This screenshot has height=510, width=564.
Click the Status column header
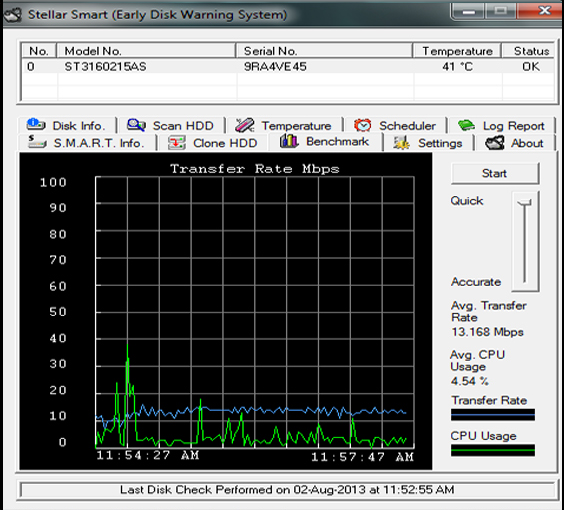(528, 51)
